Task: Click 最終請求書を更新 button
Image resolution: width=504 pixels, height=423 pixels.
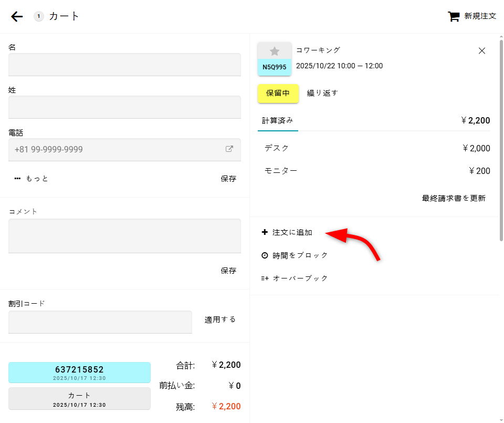Action: coord(454,198)
